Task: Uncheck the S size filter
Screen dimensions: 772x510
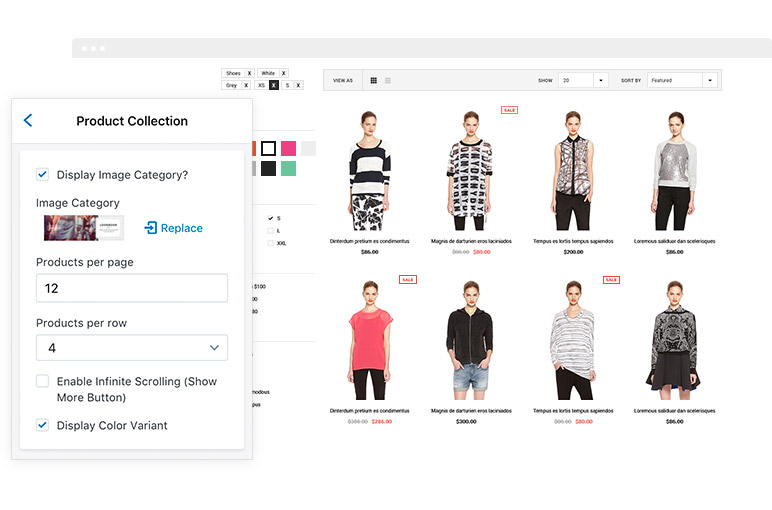Action: tap(270, 218)
